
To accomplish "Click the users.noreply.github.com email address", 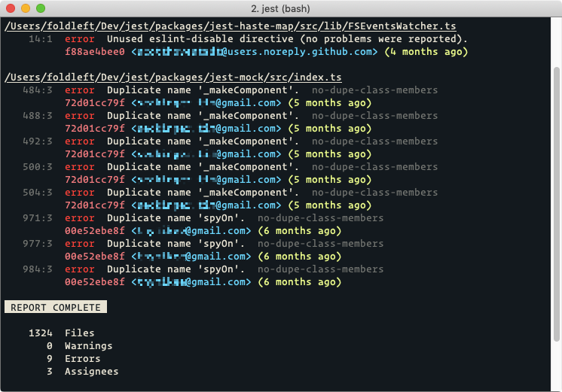I will coord(255,52).
